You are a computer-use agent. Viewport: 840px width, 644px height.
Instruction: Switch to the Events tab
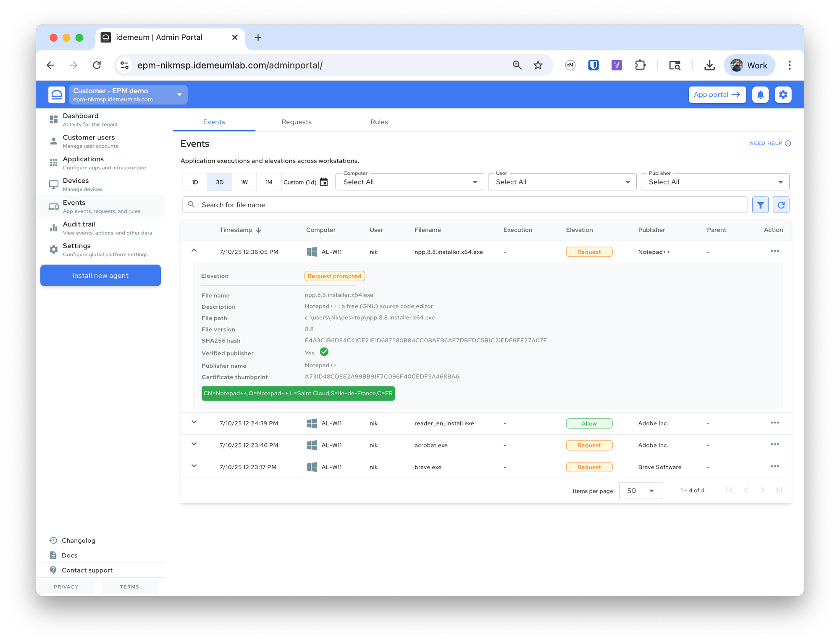pos(214,122)
